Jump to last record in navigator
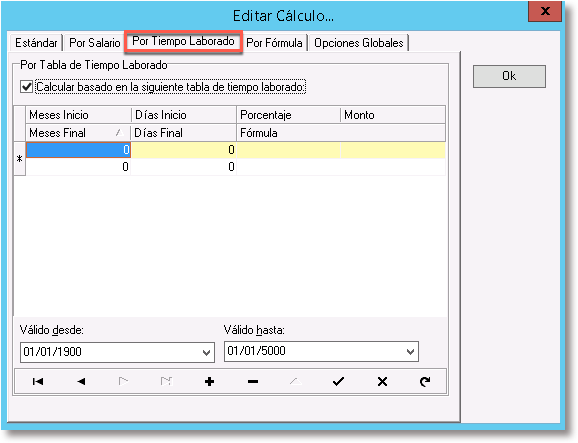 166,381
